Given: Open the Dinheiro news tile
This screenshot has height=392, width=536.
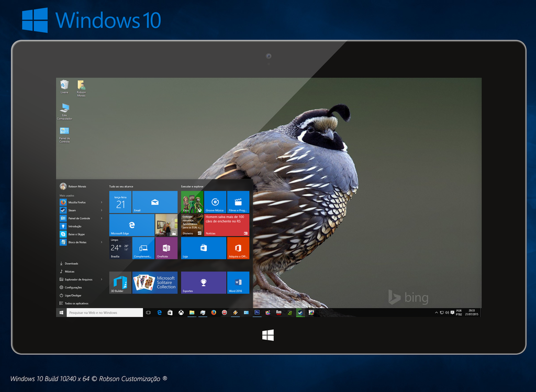Looking at the screenshot, I should (x=192, y=225).
